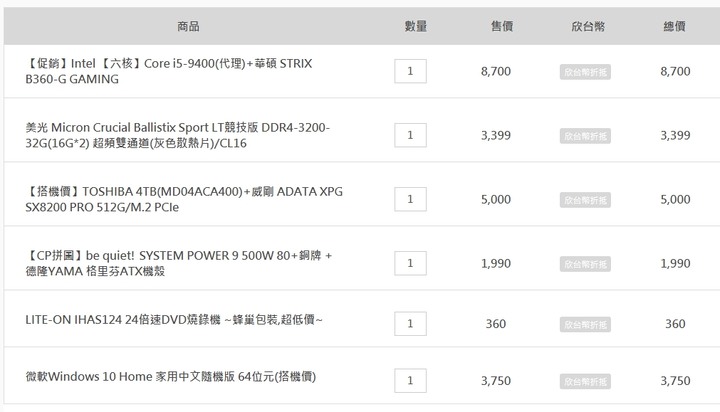Open the Micron Crucial Ballistix product name
Viewport: 720px width, 412px height.
pos(178,135)
